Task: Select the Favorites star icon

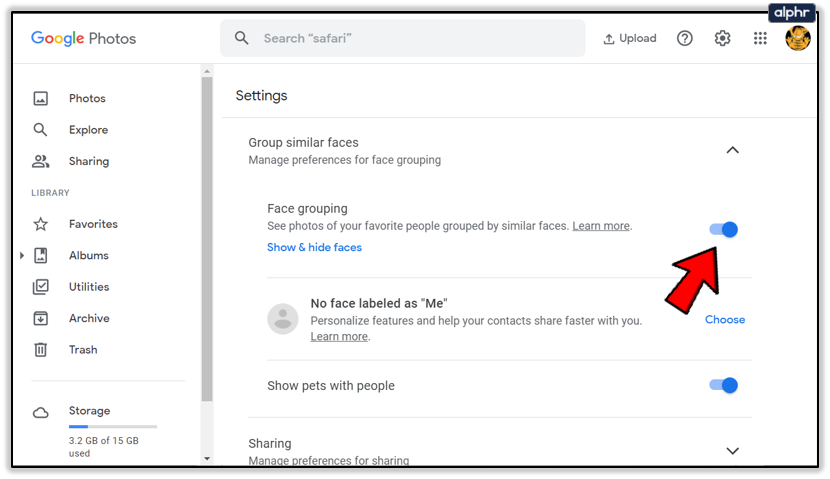Action: (41, 224)
